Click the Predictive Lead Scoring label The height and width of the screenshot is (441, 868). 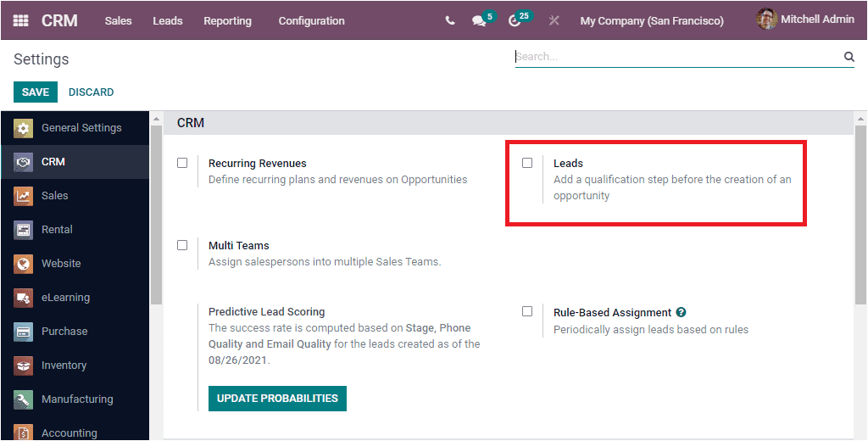(x=267, y=312)
